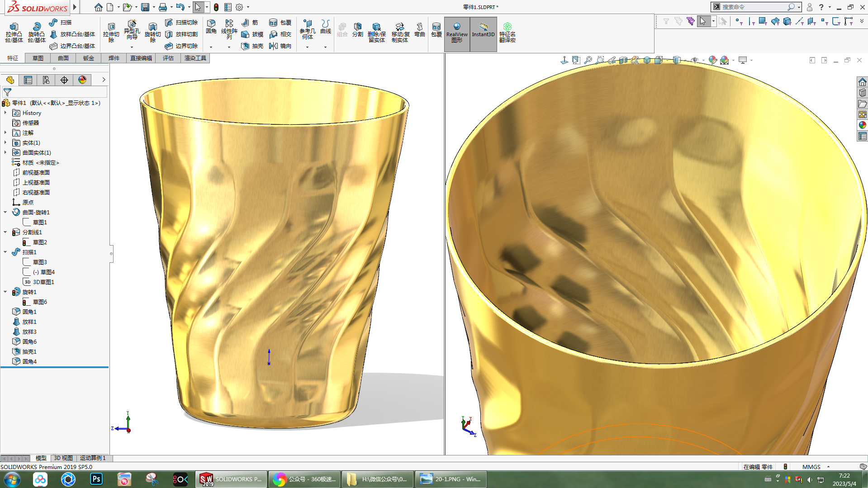Viewport: 868px width, 488px height.
Task: Choose Boundary Boss/Base (边界凸台/基体)
Action: click(x=72, y=46)
